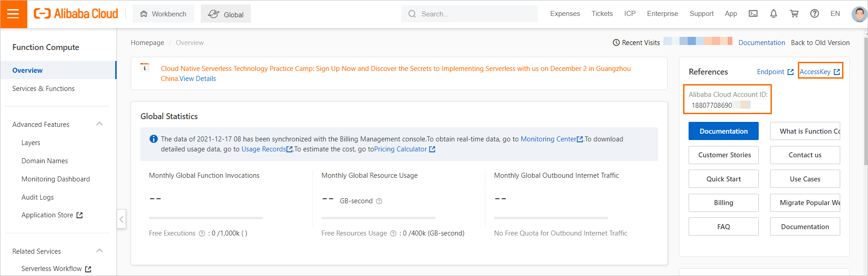This screenshot has height=276, width=868.
Task: Click the top search input field
Action: [x=474, y=14]
